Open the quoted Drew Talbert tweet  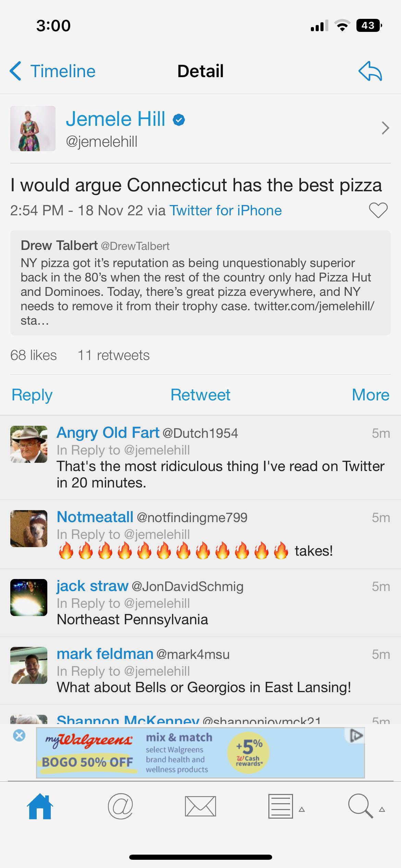[x=200, y=282]
